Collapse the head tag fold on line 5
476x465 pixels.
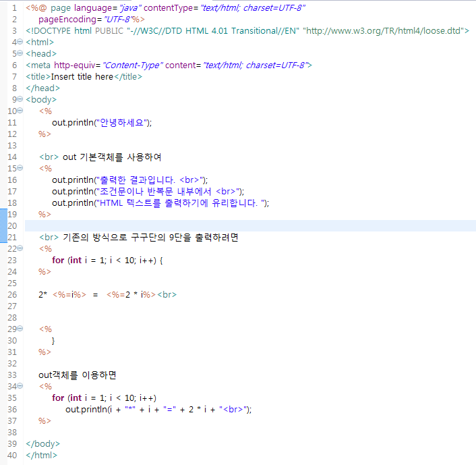[20, 53]
